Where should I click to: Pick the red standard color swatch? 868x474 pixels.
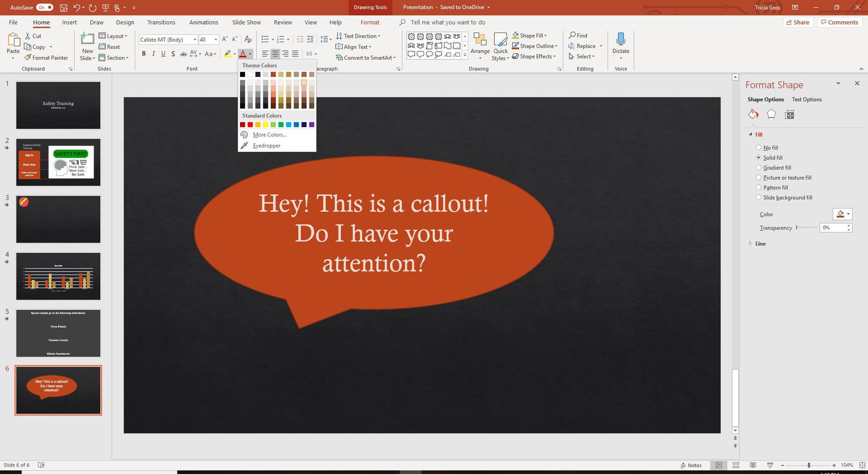click(250, 124)
